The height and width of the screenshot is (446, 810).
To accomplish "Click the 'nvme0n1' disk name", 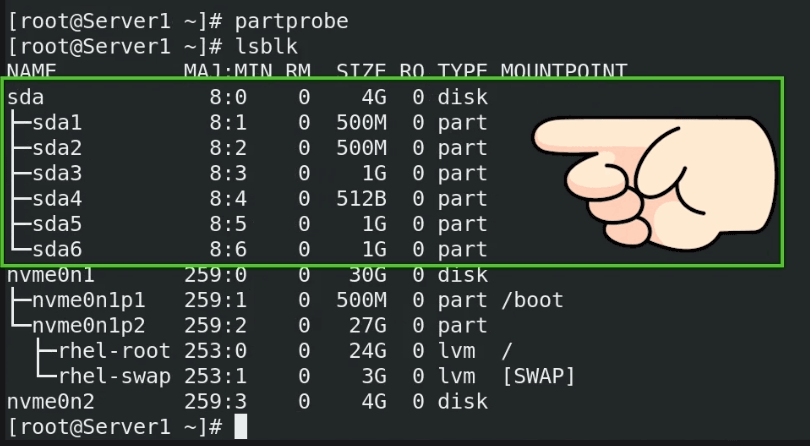I will tap(51, 274).
